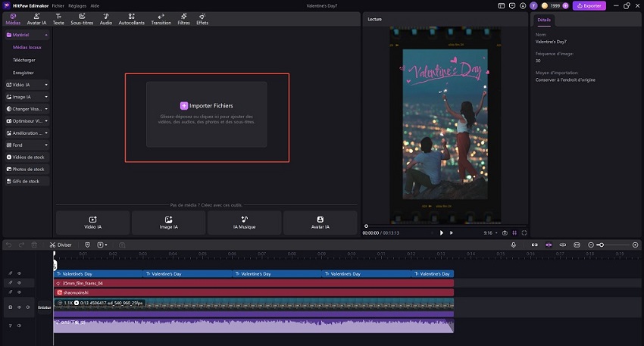Enter fullscreen preview mode
The width and height of the screenshot is (644, 346).
pyautogui.click(x=524, y=232)
